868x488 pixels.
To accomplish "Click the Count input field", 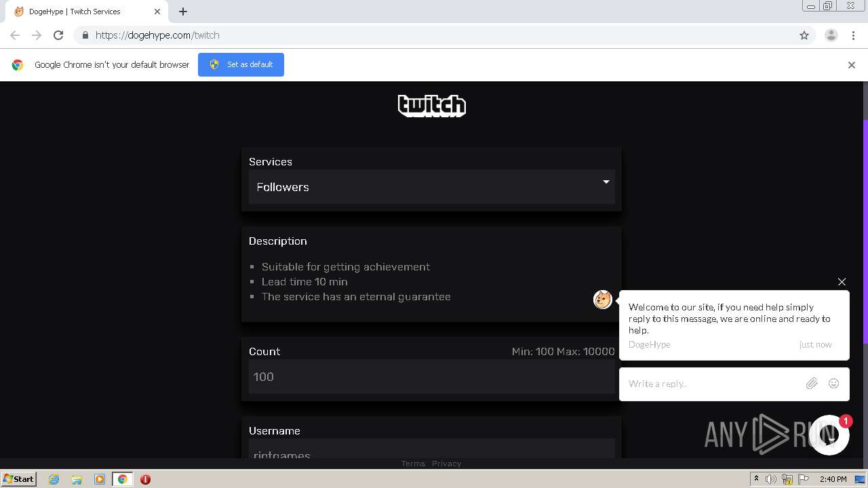I will pos(432,377).
